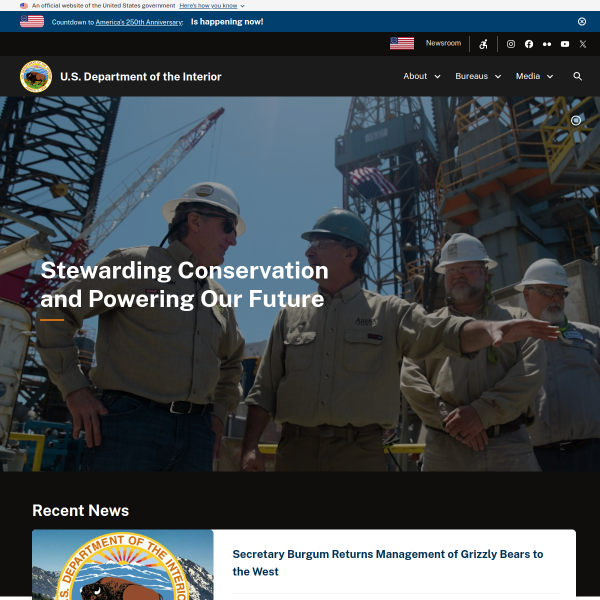Expand the Media menu dropdown

coord(534,76)
